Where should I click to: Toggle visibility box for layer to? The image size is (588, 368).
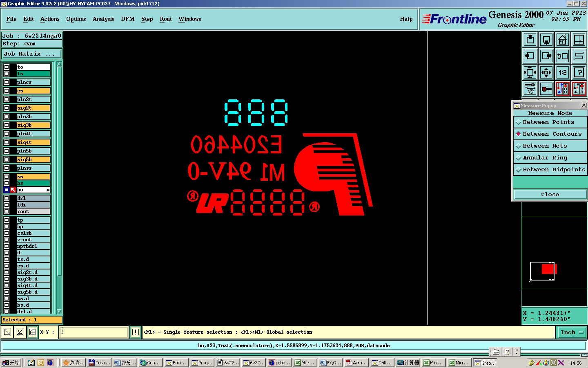click(7, 67)
